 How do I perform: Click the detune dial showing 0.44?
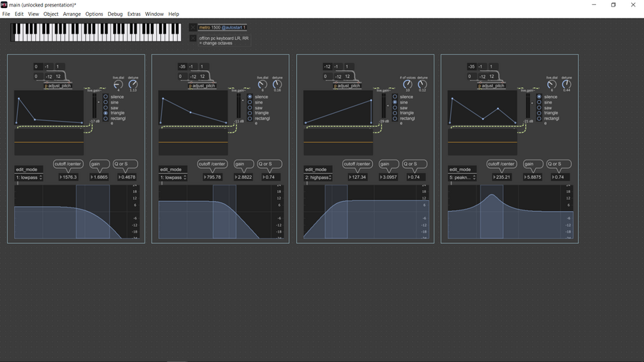[567, 84]
